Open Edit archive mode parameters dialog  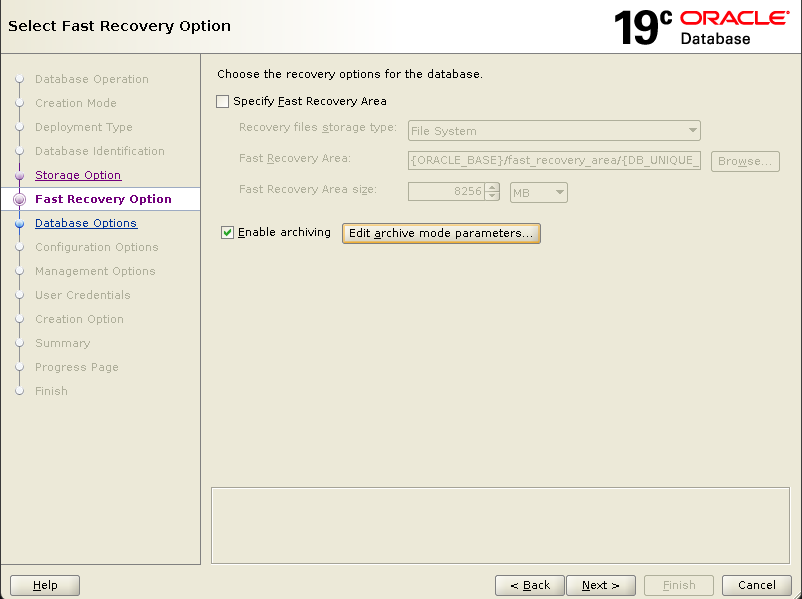(x=441, y=233)
